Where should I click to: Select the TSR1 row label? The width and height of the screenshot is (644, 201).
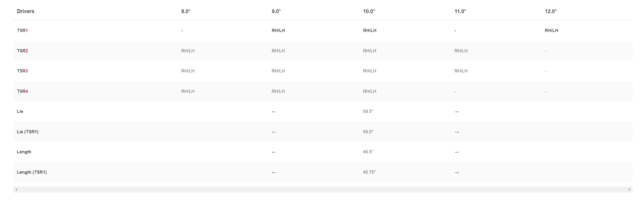coord(22,31)
